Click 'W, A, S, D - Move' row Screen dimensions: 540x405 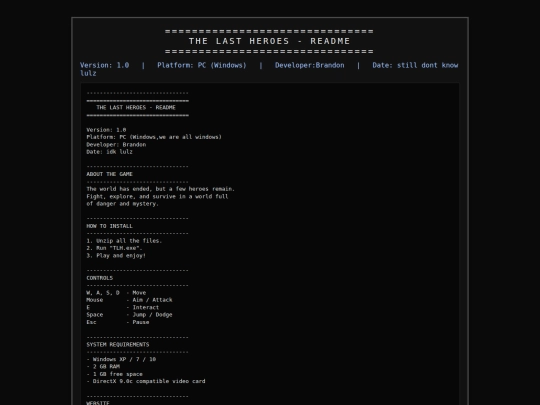pyautogui.click(x=116, y=293)
